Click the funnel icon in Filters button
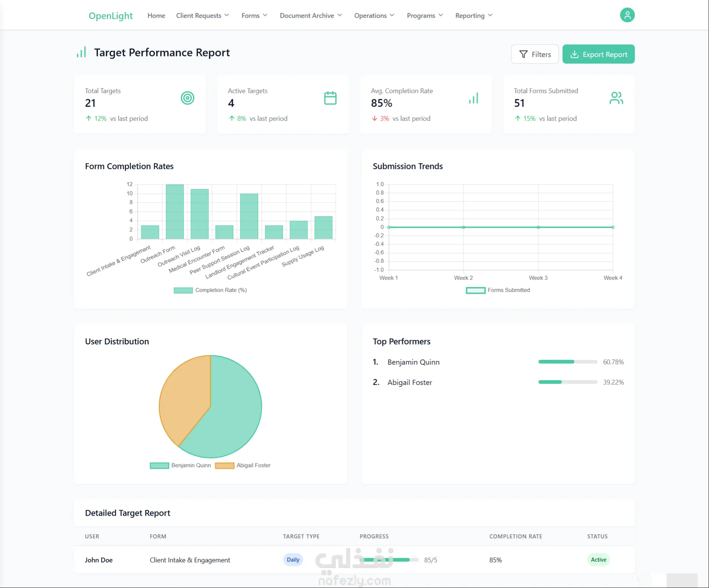Screen dimensions: 709x588 pyautogui.click(x=523, y=54)
